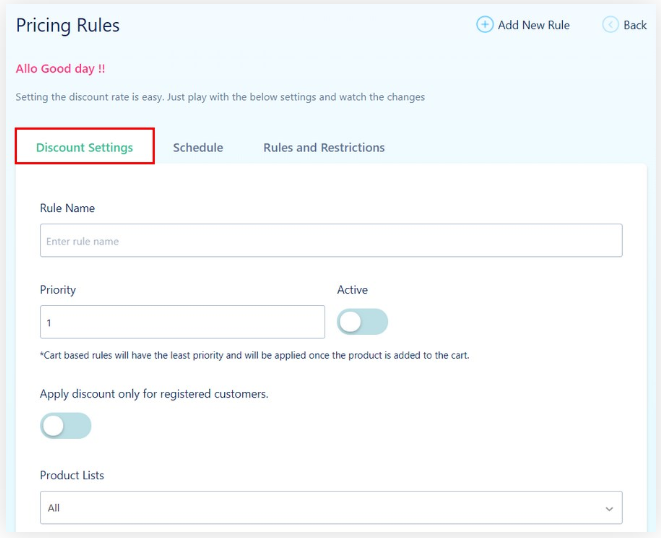Enable the Active toggle switch
This screenshot has width=661, height=538.
point(362,322)
